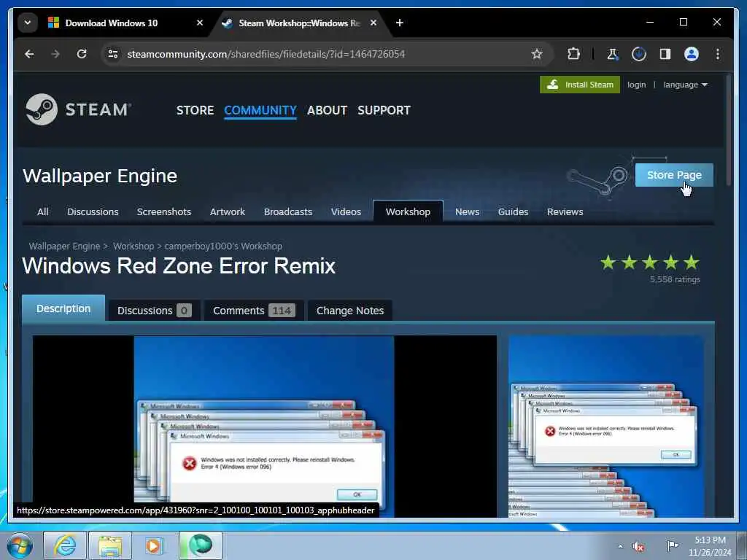Open the ABOUT menu item
747x560 pixels.
tap(327, 110)
